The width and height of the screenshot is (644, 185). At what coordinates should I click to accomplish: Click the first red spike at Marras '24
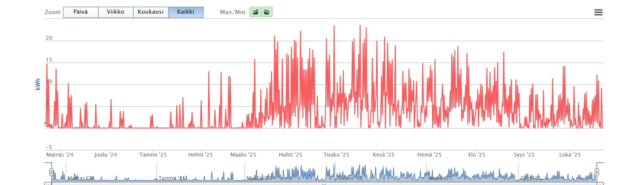point(47,64)
